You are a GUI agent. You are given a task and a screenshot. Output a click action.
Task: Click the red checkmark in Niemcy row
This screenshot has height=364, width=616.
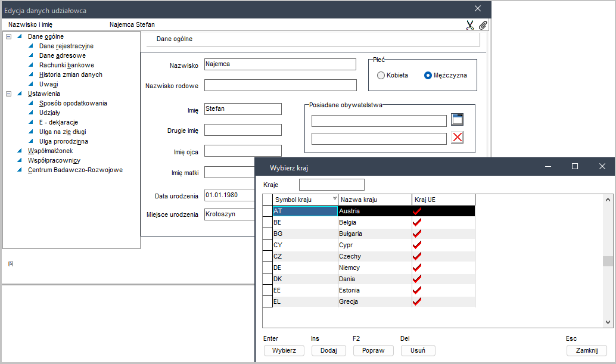coord(417,267)
